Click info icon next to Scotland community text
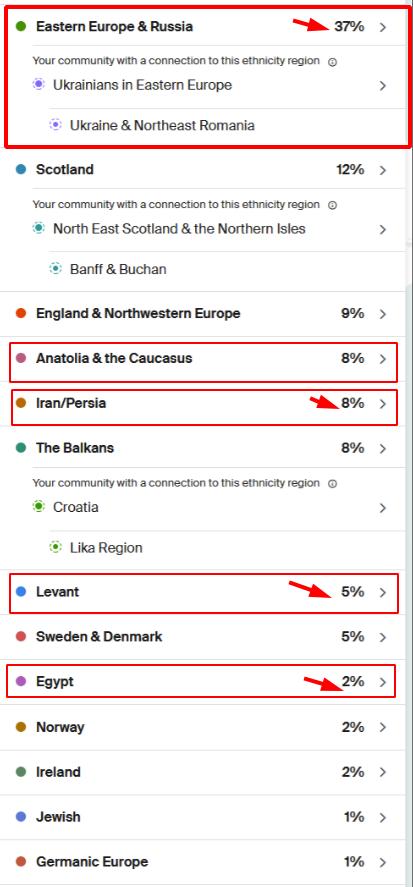Image resolution: width=413 pixels, height=887 pixels. coord(333,205)
